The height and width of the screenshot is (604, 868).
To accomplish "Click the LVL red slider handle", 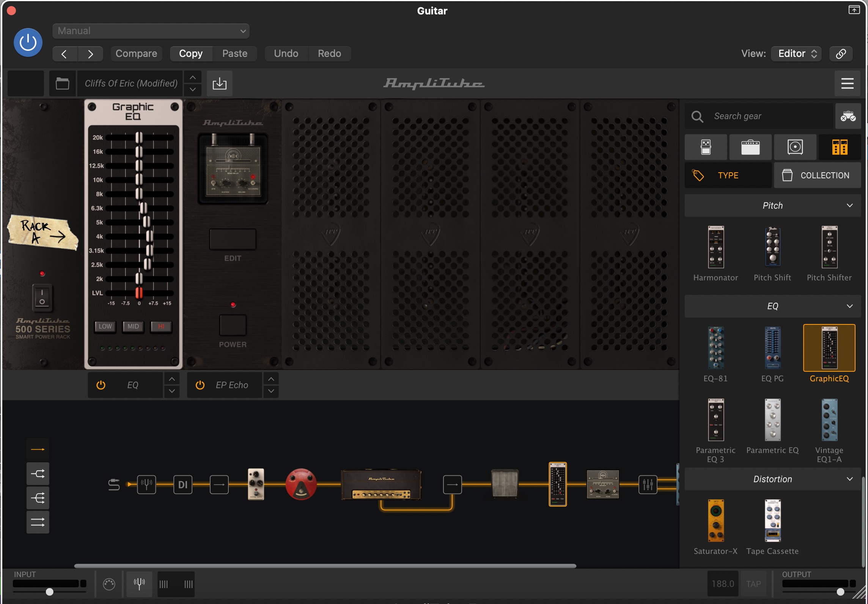I will pos(139,293).
